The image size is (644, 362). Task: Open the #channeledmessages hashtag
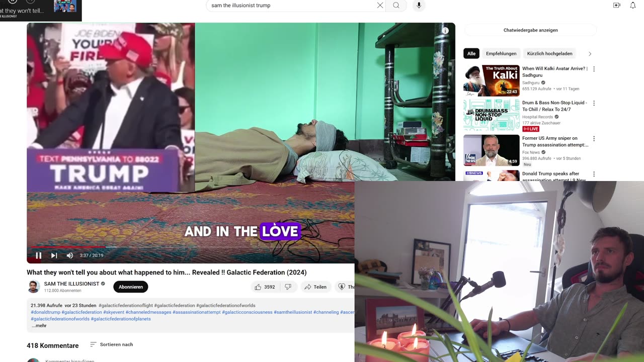point(148,312)
